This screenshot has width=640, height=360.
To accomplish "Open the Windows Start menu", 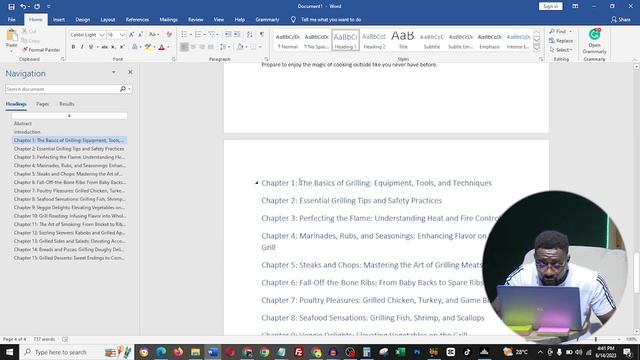I will click(9, 352).
